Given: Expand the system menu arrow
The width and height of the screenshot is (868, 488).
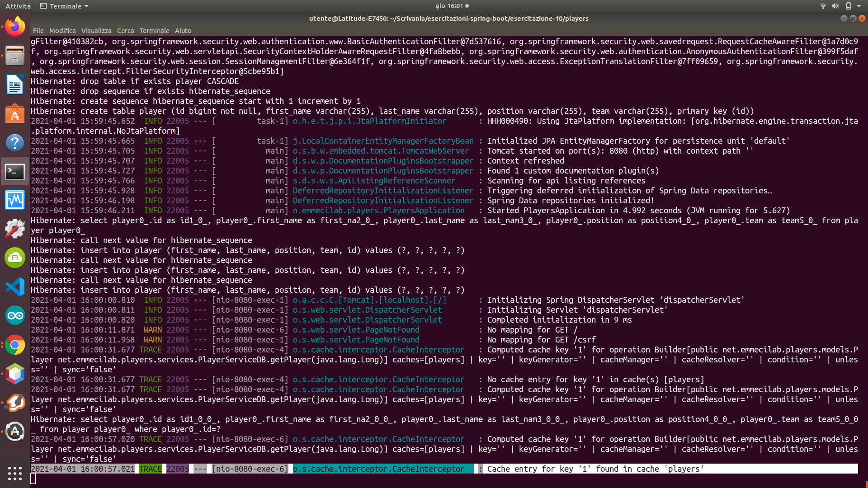Looking at the screenshot, I should 859,6.
